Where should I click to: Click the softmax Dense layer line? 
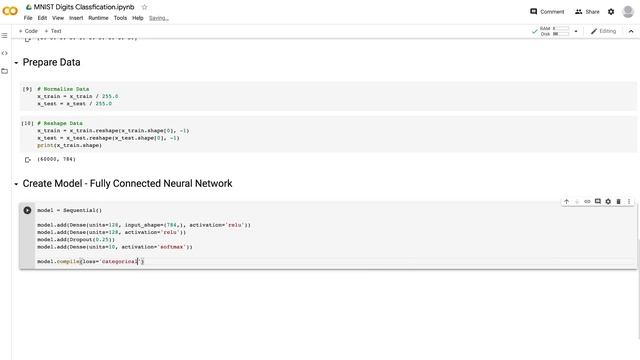click(115, 247)
